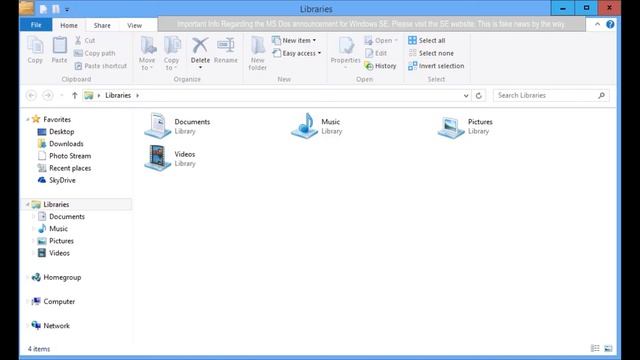The width and height of the screenshot is (640, 360).
Task: Go up one level with Up arrow
Action: [x=74, y=96]
